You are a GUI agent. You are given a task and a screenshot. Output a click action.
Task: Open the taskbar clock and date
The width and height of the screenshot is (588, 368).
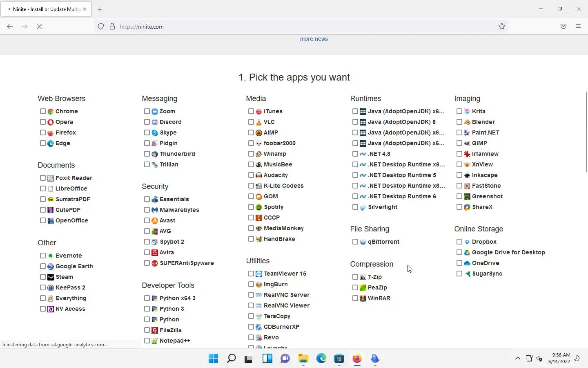click(559, 358)
